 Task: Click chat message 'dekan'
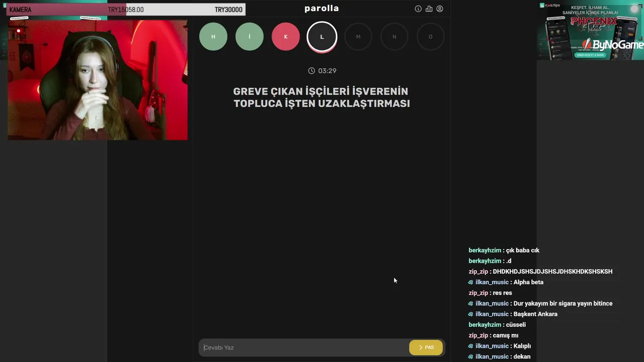[522, 356]
